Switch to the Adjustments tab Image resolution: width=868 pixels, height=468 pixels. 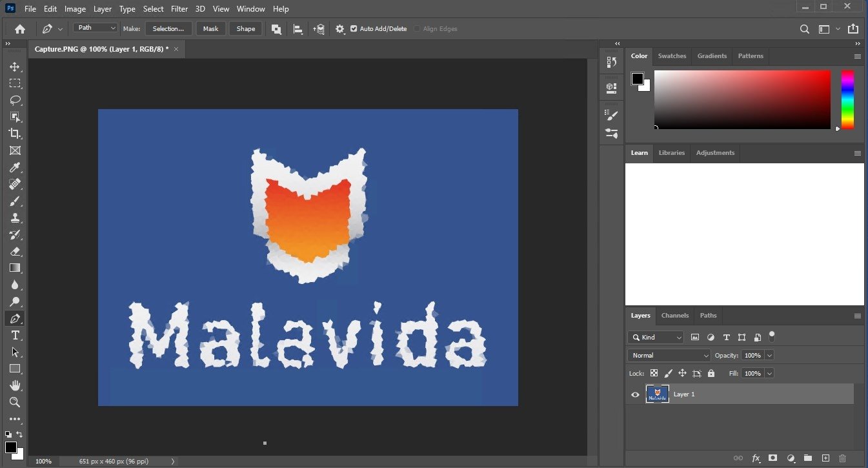(x=715, y=153)
